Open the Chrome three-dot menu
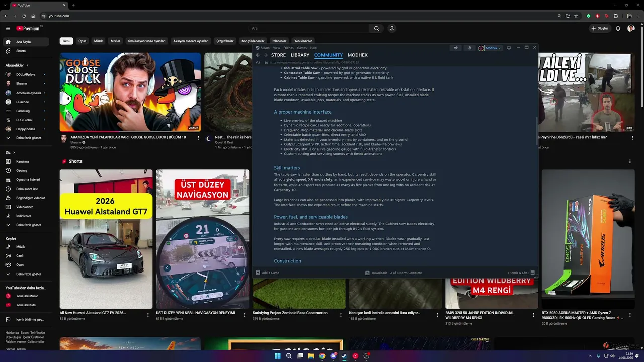 637,16
